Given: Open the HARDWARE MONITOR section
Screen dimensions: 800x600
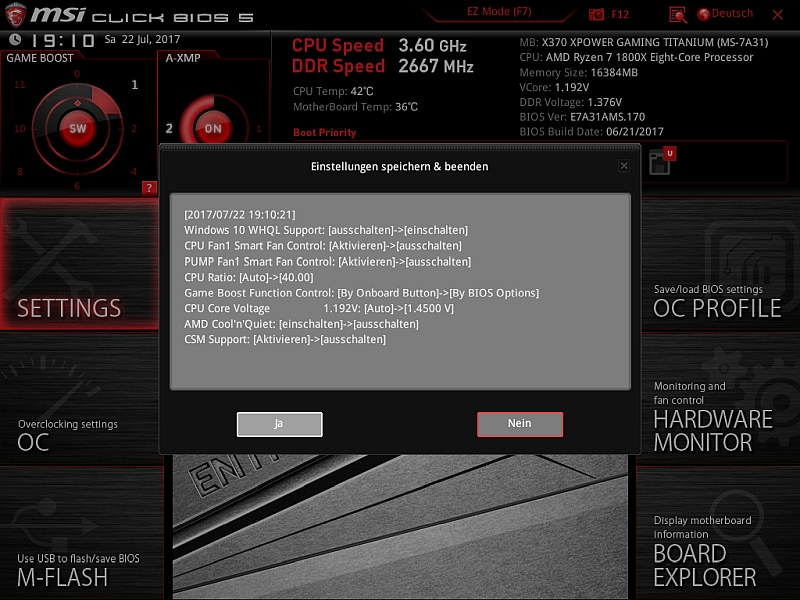Looking at the screenshot, I should (720, 399).
